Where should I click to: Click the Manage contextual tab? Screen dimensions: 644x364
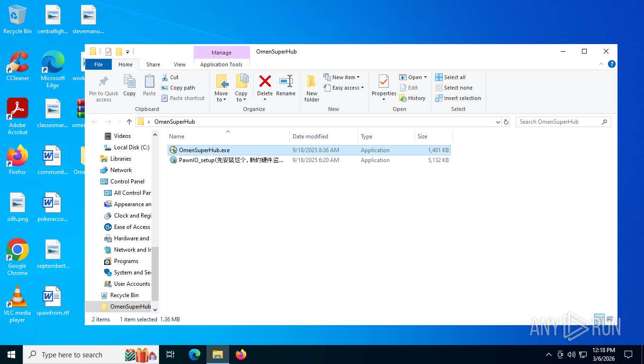point(222,53)
